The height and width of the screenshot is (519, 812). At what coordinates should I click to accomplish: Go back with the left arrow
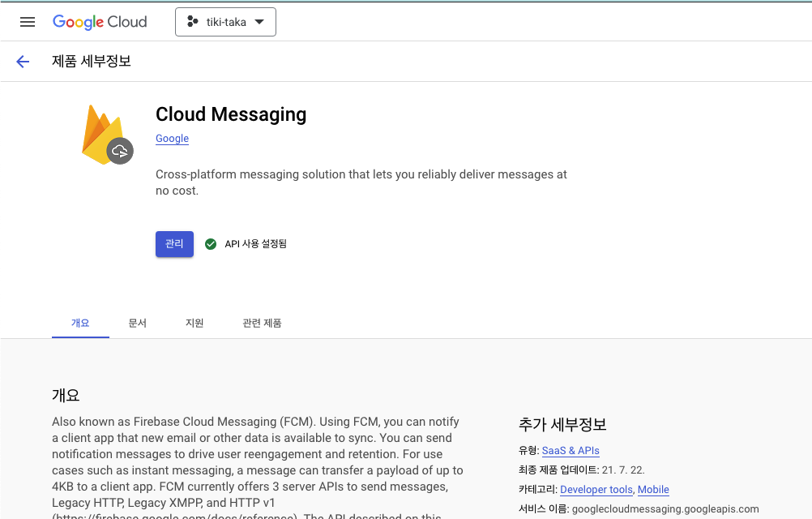[x=23, y=62]
